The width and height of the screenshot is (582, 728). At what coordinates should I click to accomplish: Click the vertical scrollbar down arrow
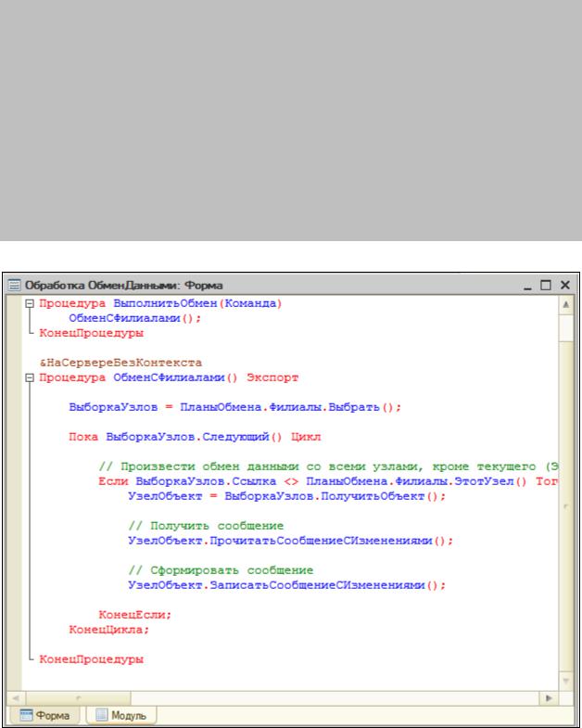pos(565,681)
